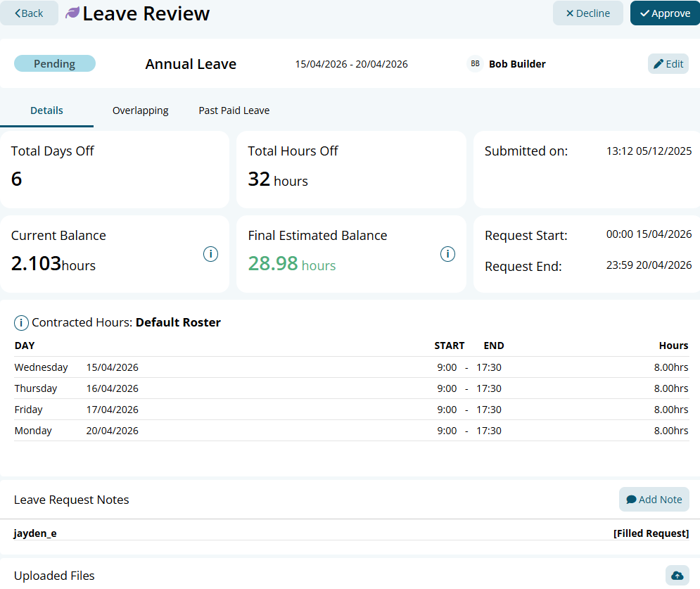Select the Monday 20/04/2026 roster row

[x=350, y=431]
